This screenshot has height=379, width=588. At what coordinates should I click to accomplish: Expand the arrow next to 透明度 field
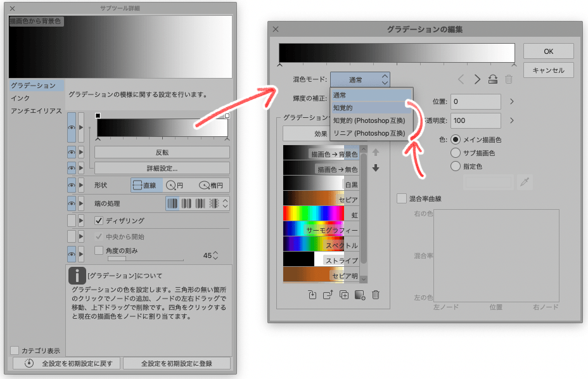click(512, 120)
